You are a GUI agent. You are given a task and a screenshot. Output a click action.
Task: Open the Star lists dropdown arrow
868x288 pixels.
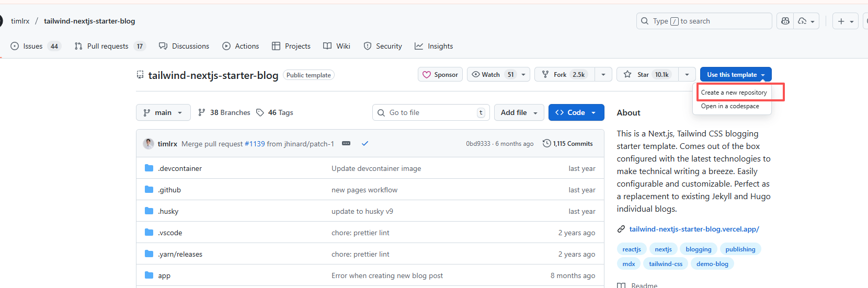pos(687,75)
